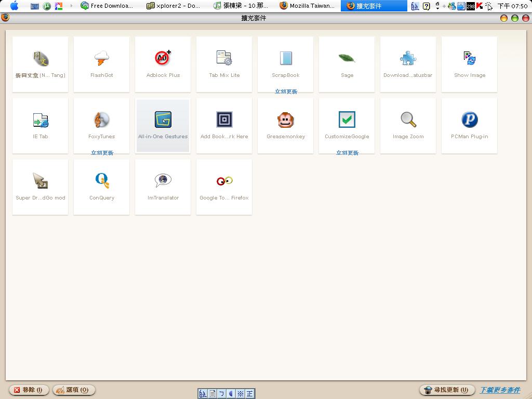The width and height of the screenshot is (532, 399).
Task: Select the ScrapBook extension icon
Action: [286, 58]
